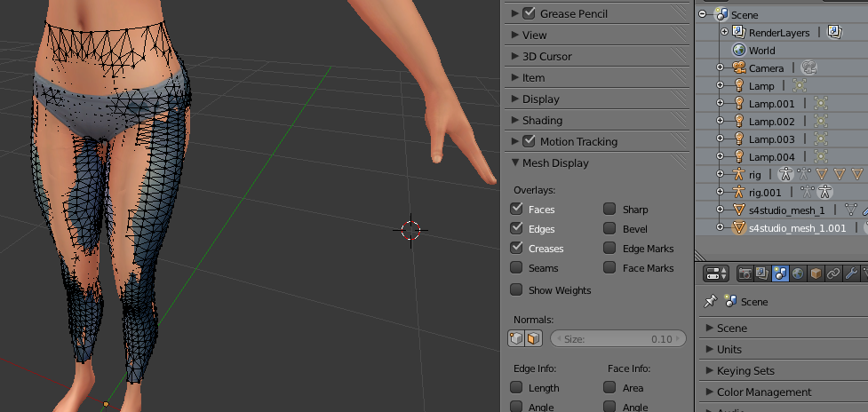This screenshot has height=412, width=868.
Task: Click the lamp data icon beside Lamp.002
Action: click(x=820, y=121)
